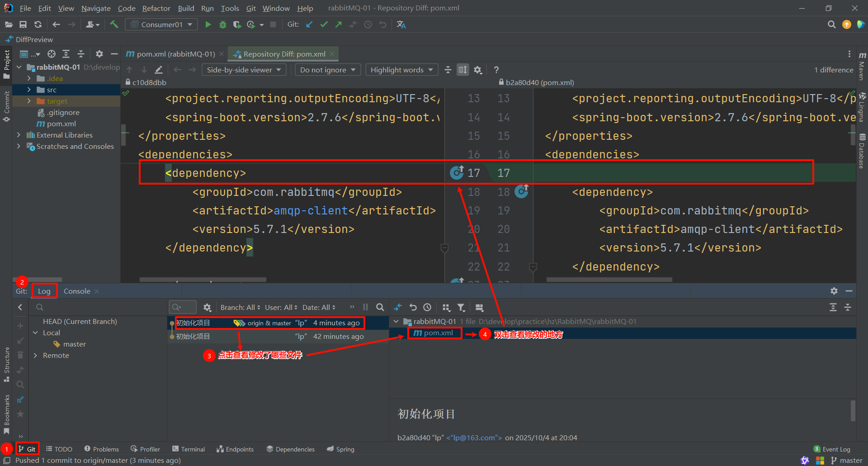Switch to pom.xml (rabbitMQ-01) editor tab
868x466 pixels.
[x=175, y=54]
